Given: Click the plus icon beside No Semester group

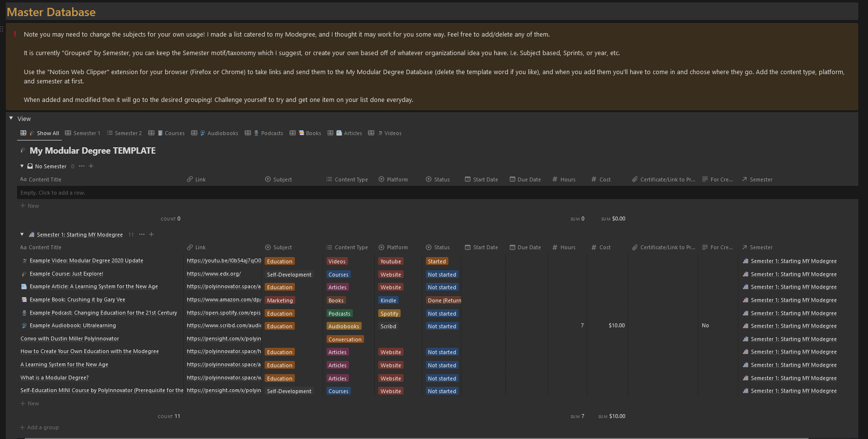Looking at the screenshot, I should pyautogui.click(x=91, y=166).
